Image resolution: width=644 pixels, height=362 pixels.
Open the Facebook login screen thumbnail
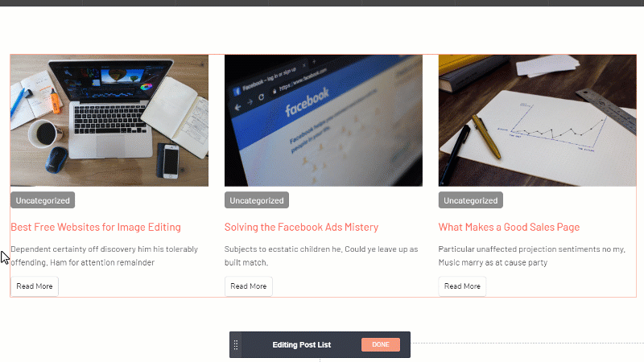point(324,121)
